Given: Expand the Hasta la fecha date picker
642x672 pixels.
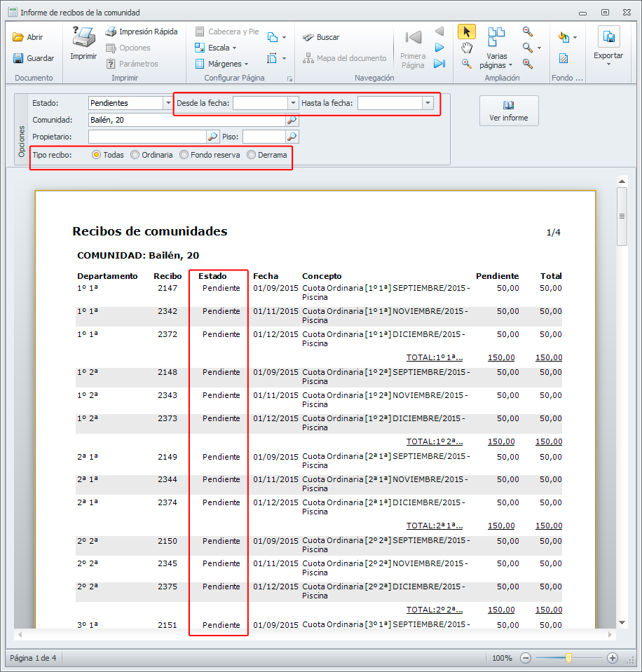Looking at the screenshot, I should 427,103.
